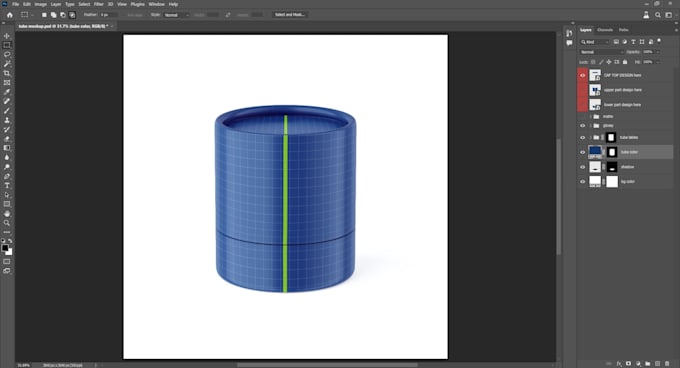Open the Style Normal dropdown in options bar
The height and width of the screenshot is (368, 680).
176,15
